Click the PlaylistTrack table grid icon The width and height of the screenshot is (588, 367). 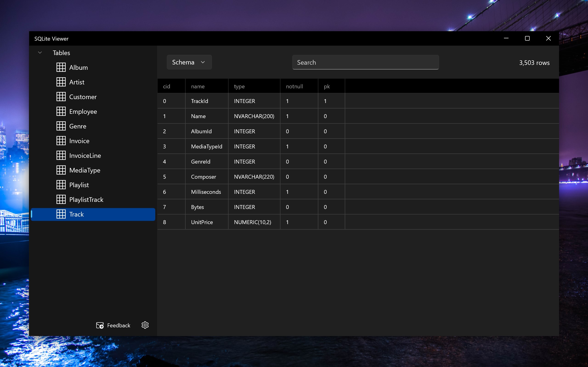point(61,199)
